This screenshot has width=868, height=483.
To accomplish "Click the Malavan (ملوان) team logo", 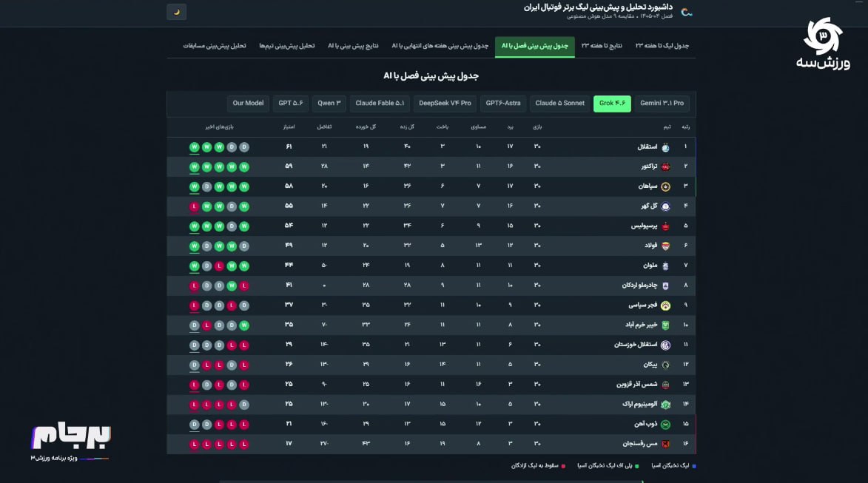I will pyautogui.click(x=665, y=266).
